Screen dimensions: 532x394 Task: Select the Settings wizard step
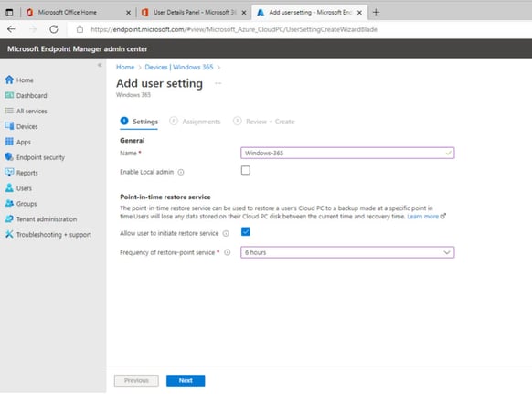139,122
